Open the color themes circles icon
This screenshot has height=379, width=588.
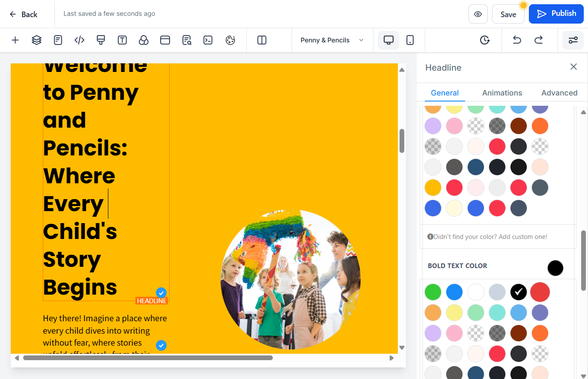pyautogui.click(x=143, y=40)
